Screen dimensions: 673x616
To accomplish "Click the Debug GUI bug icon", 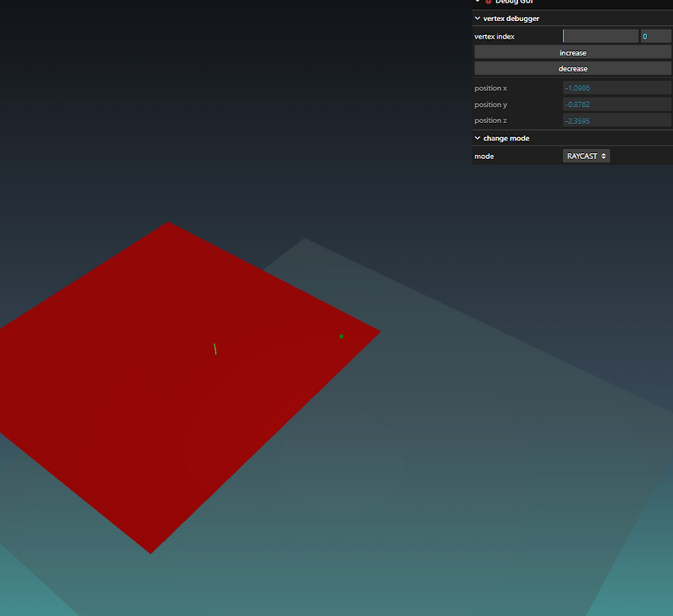I will (488, 2).
